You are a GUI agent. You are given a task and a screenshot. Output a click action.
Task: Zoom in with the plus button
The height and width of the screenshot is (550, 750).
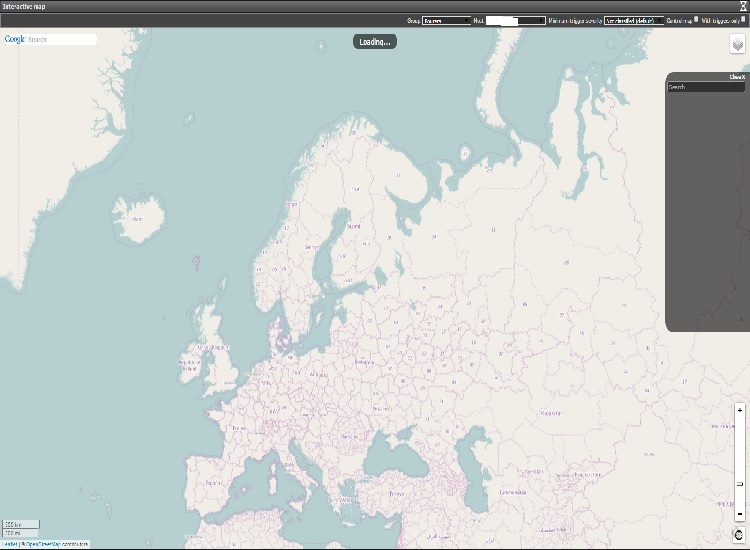[739, 411]
